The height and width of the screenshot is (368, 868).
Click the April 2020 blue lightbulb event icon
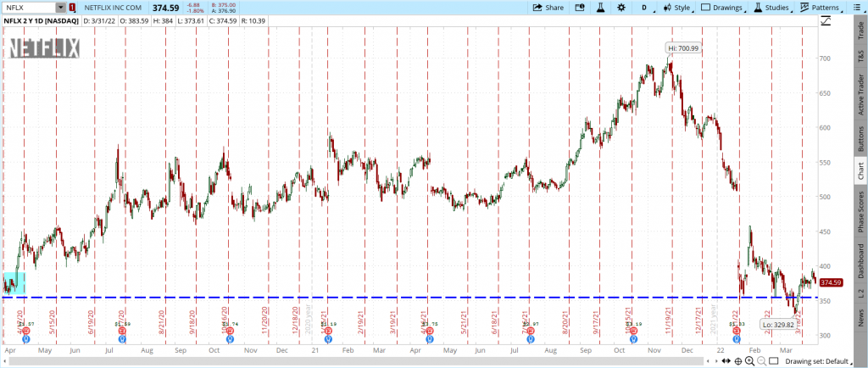click(x=26, y=339)
